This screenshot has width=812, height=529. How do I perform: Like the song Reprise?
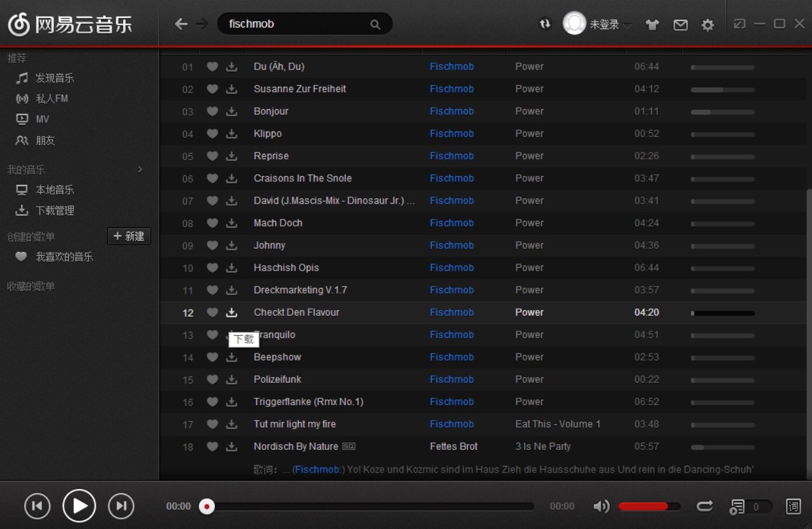tap(212, 156)
